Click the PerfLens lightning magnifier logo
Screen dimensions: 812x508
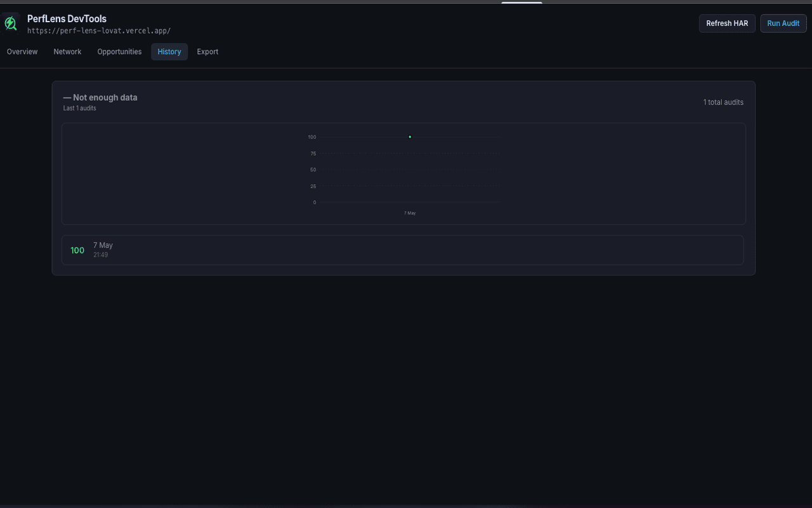tap(11, 23)
